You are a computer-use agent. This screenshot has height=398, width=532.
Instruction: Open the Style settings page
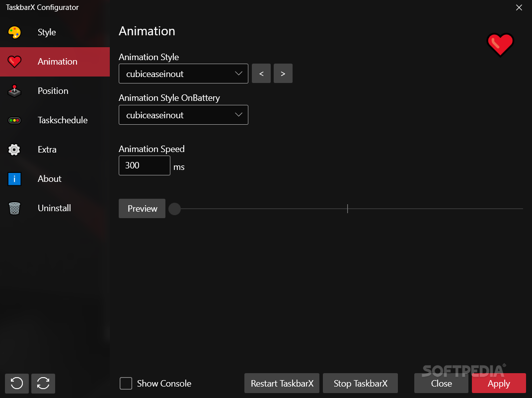click(x=55, y=33)
